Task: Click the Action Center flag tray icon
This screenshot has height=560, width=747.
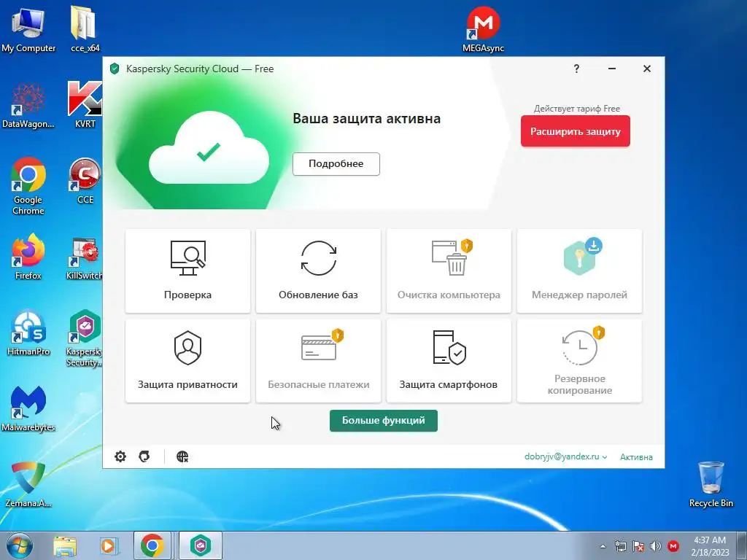Action: click(638, 546)
